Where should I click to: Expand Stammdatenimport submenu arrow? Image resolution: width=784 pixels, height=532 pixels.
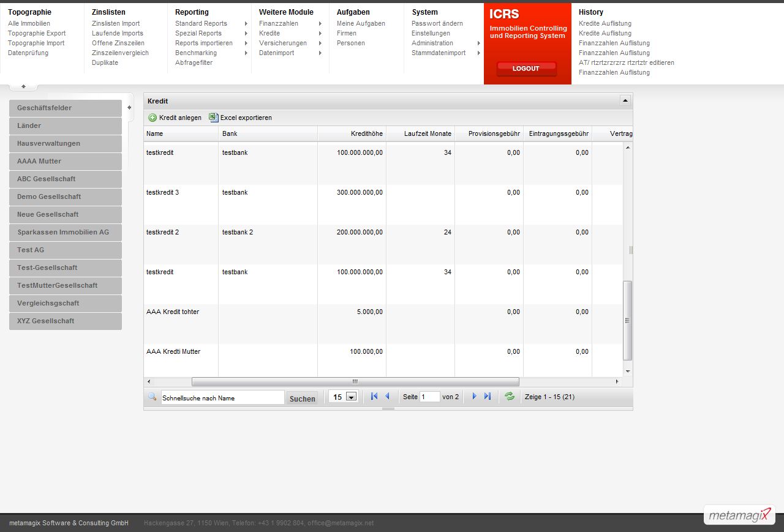coord(479,53)
